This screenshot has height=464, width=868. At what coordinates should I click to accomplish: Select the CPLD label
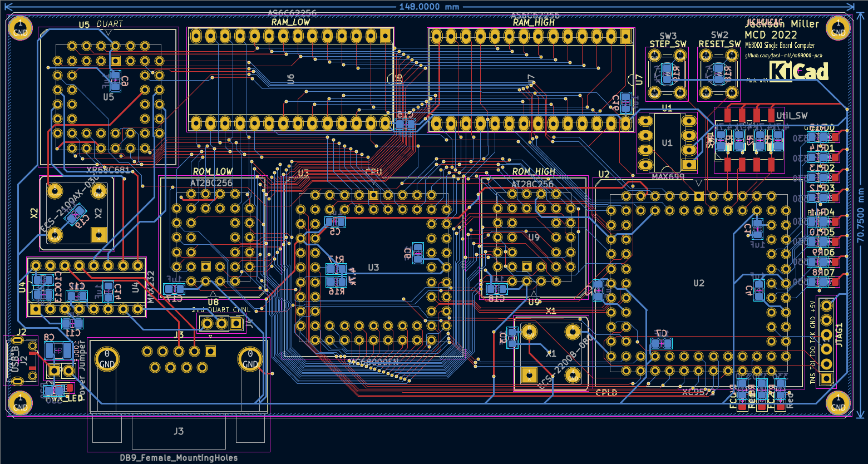[606, 393]
